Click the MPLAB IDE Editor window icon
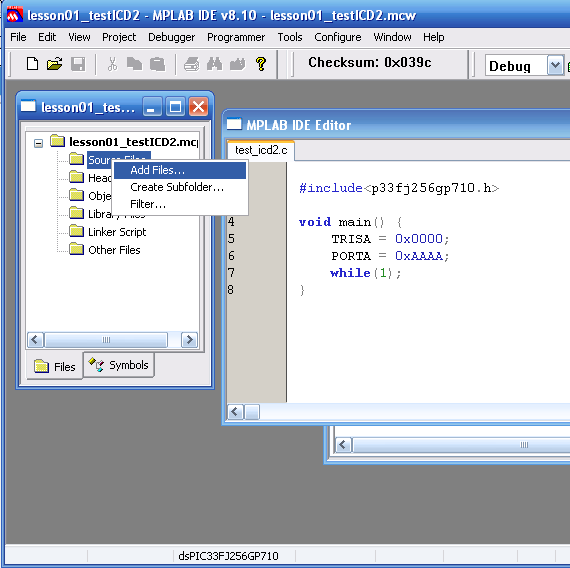Viewport: 570px width, 568px height. [234, 124]
